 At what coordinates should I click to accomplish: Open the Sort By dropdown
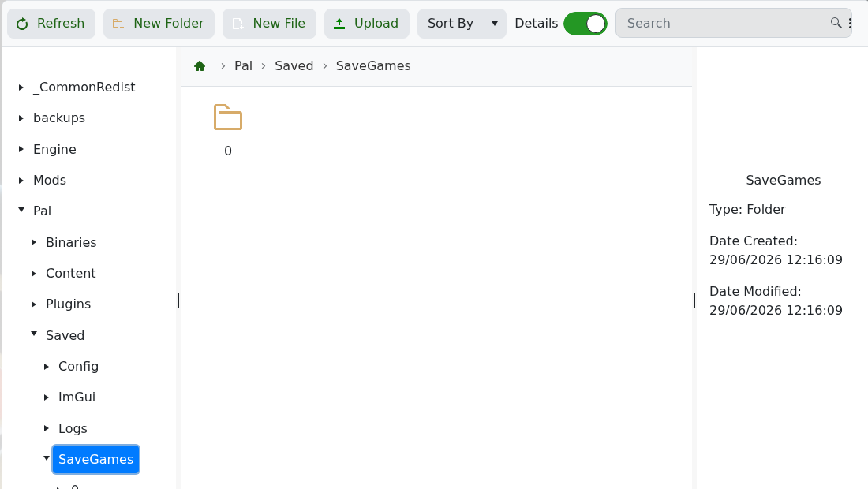pos(462,24)
